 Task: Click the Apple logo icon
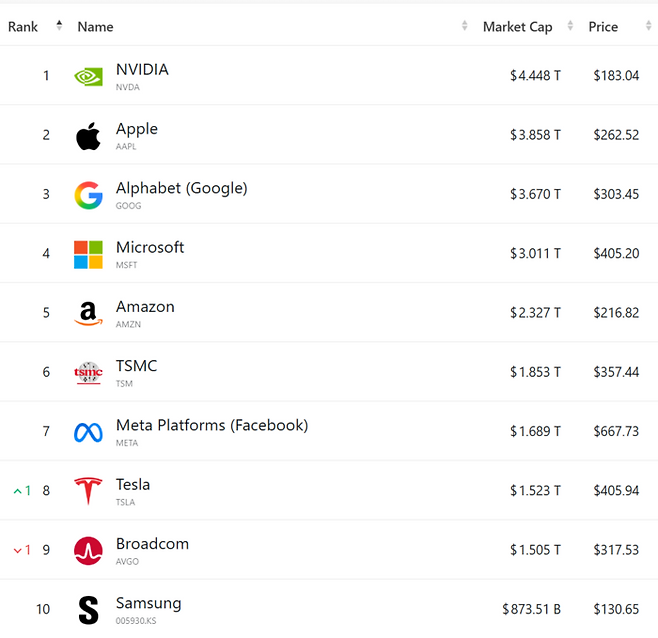[x=88, y=135]
